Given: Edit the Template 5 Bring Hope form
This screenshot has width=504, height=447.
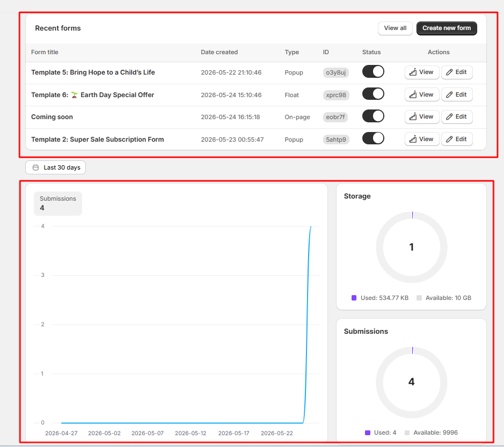Looking at the screenshot, I should tap(457, 72).
